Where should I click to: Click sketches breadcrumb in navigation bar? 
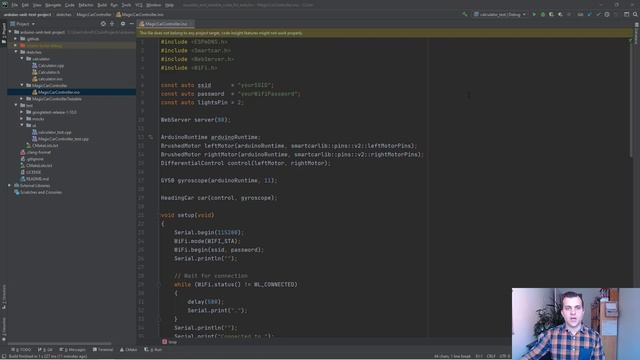(x=63, y=14)
